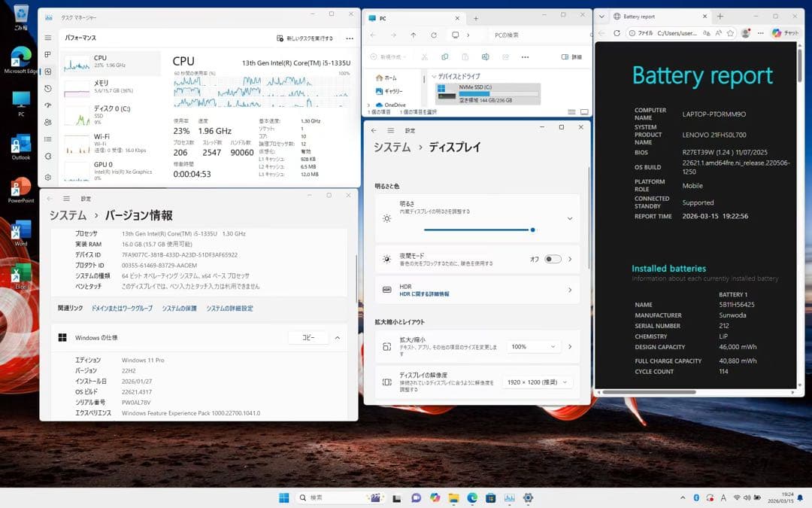Click the display brightness slider
Viewport: 812px width, 508px height.
pyautogui.click(x=480, y=230)
